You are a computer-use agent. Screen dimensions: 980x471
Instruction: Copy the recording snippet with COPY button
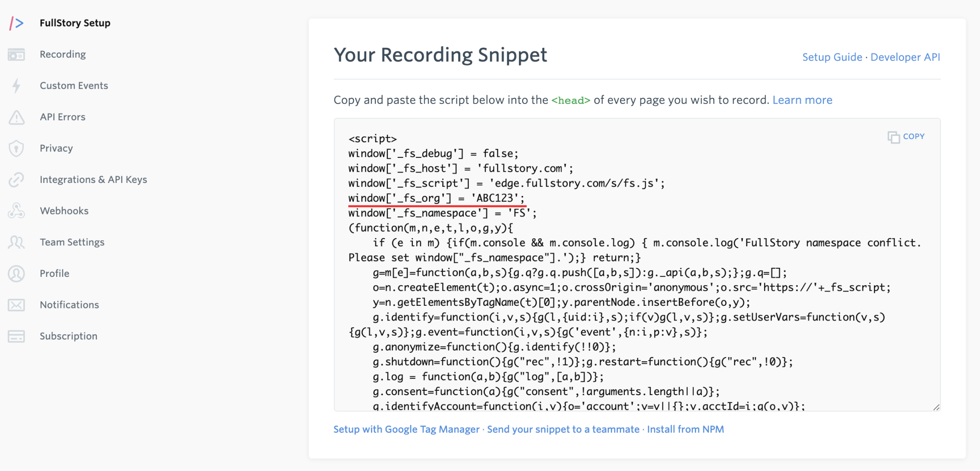click(x=906, y=137)
